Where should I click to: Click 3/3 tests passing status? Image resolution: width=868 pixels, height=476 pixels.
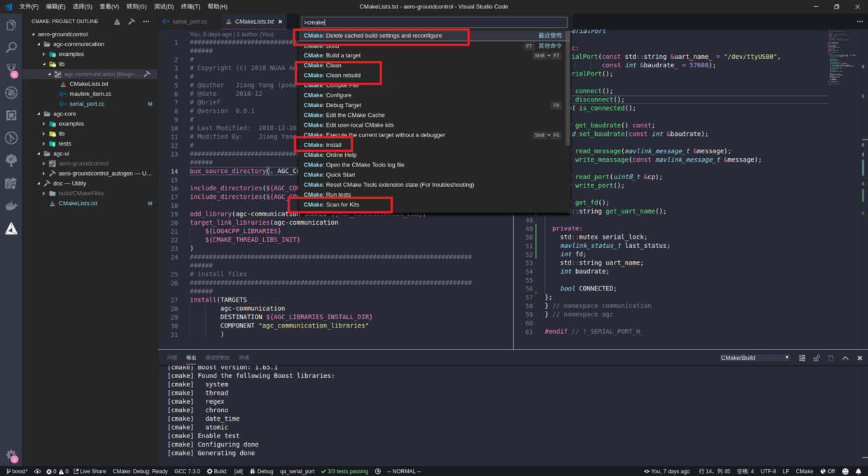click(x=344, y=471)
